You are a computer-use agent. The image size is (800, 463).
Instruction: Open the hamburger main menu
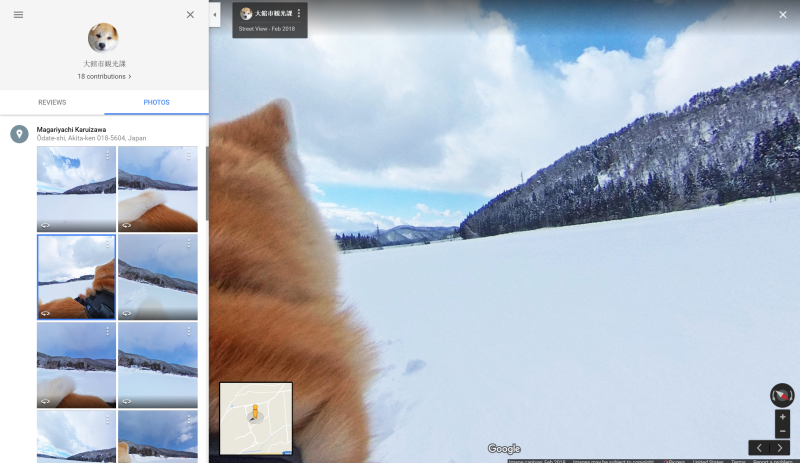tap(18, 15)
